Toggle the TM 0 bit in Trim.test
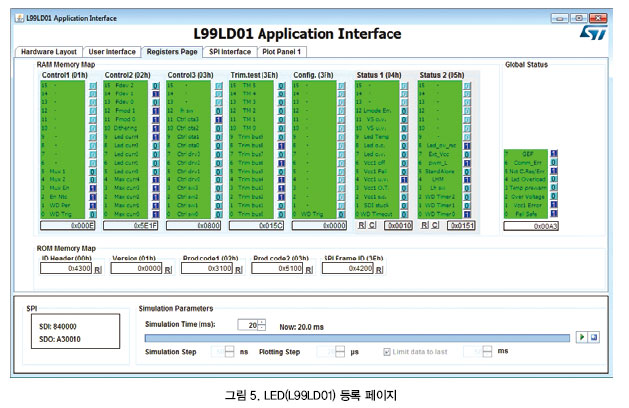 [282, 128]
